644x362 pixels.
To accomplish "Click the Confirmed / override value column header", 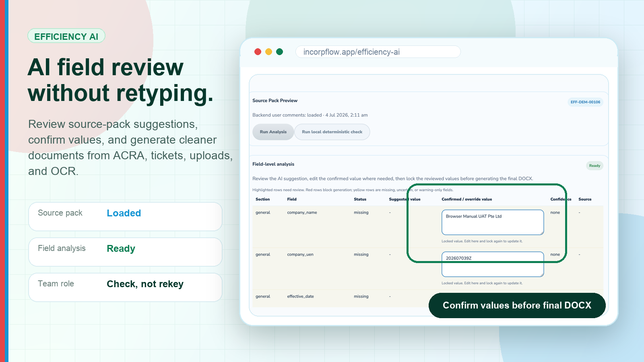I will pyautogui.click(x=466, y=199).
